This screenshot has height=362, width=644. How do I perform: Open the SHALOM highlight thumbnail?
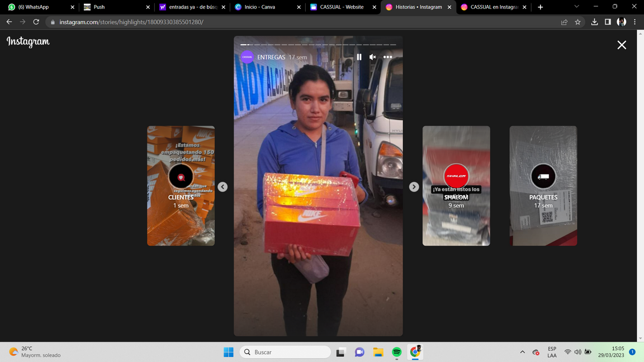[x=456, y=185]
